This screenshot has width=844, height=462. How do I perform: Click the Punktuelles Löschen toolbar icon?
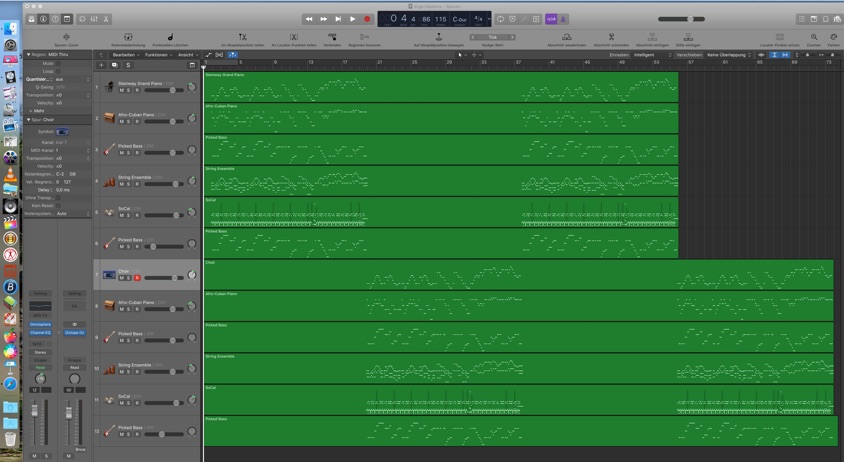point(170,37)
